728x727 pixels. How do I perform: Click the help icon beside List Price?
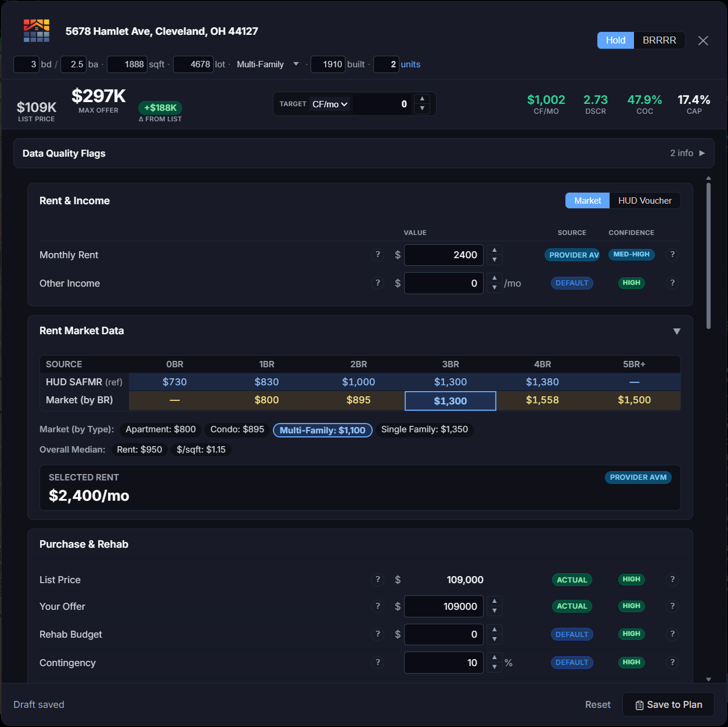pos(377,579)
